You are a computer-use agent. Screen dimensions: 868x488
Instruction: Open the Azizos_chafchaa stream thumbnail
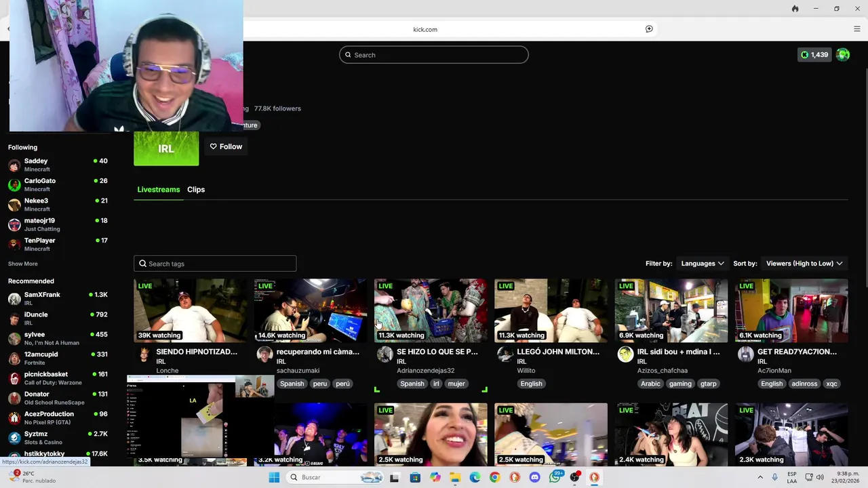coord(671,310)
